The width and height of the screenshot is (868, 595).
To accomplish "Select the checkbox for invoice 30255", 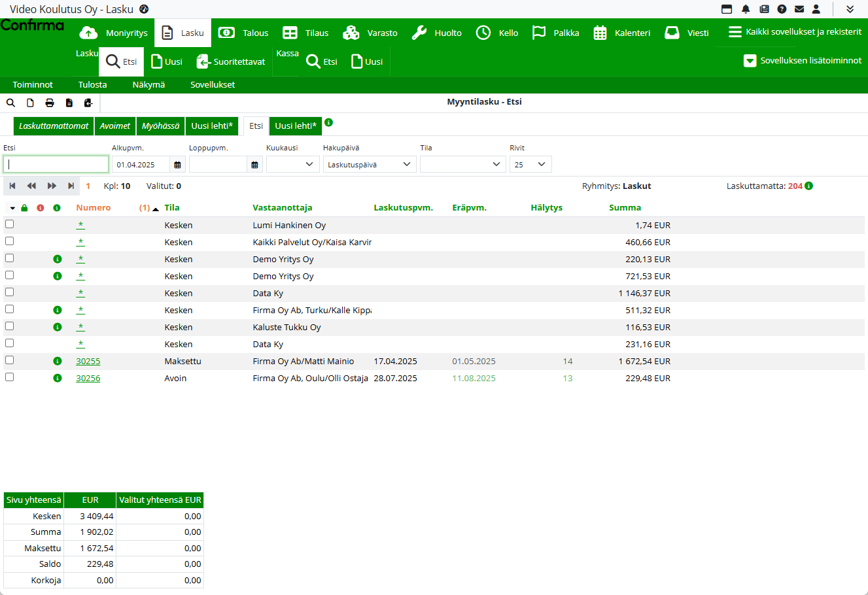I will point(10,360).
